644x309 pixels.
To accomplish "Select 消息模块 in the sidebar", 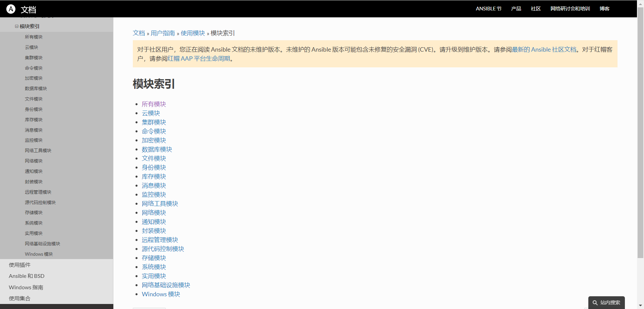I will click(x=34, y=130).
